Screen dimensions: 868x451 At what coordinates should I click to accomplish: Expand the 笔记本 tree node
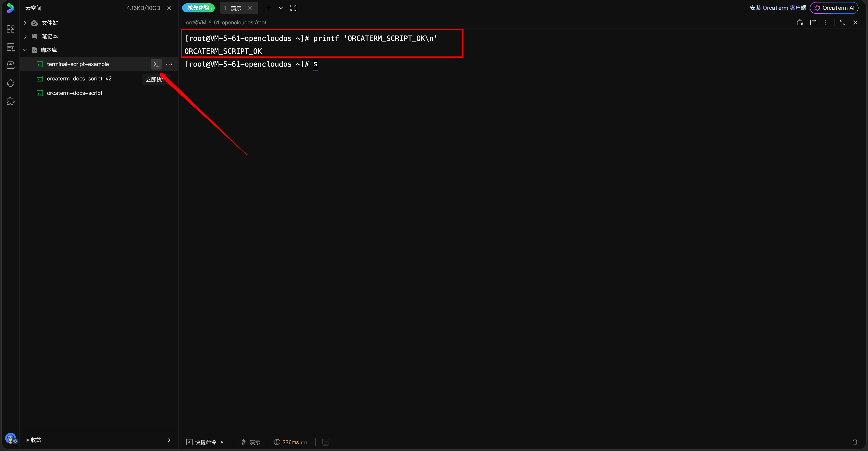(25, 36)
